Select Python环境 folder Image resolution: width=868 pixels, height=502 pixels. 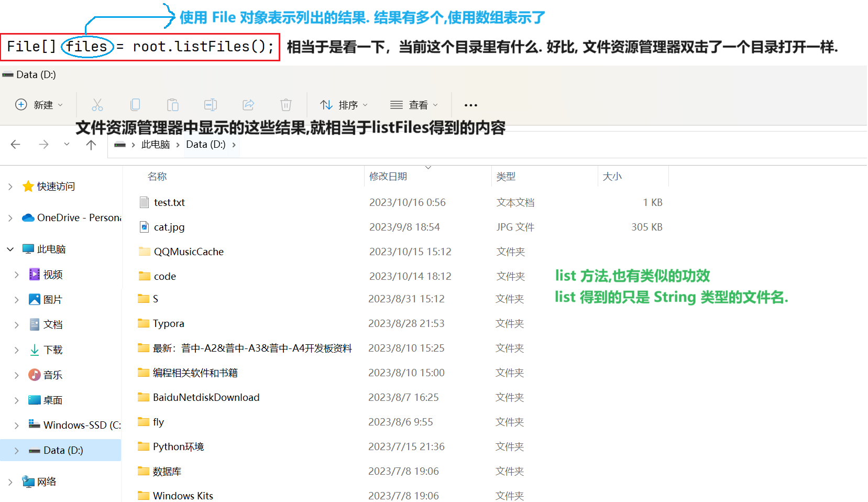coord(179,446)
